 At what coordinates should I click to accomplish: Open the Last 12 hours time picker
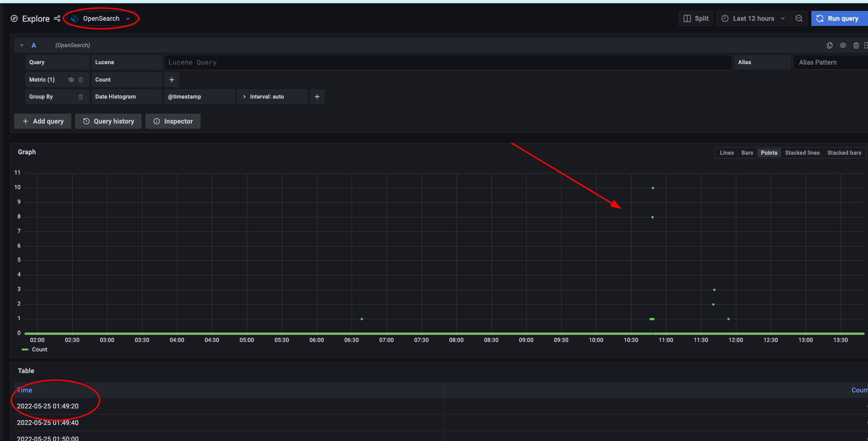[753, 18]
